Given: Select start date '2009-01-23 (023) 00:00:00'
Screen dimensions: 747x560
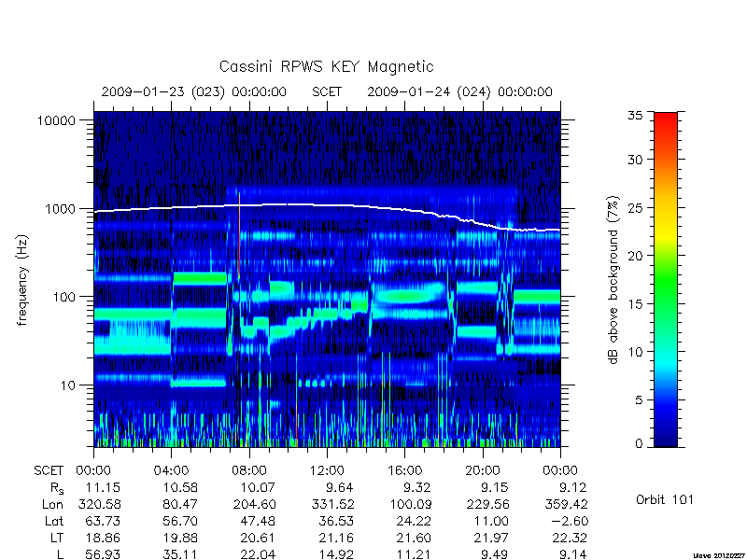Looking at the screenshot, I should pyautogui.click(x=193, y=91).
